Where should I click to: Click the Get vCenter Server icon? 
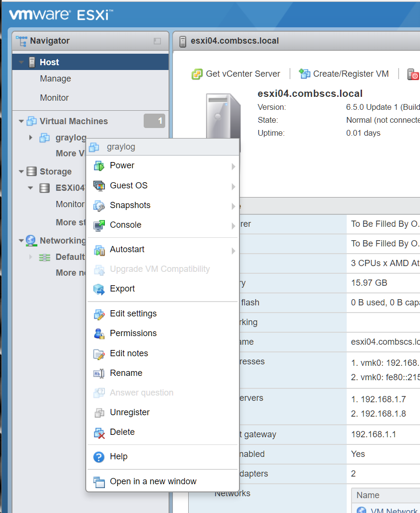197,74
